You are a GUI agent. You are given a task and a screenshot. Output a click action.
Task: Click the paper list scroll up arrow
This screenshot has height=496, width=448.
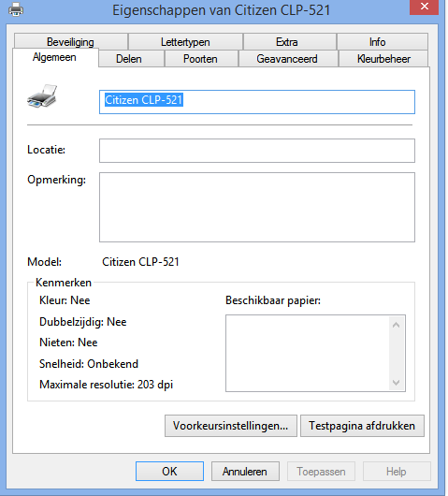(x=396, y=325)
